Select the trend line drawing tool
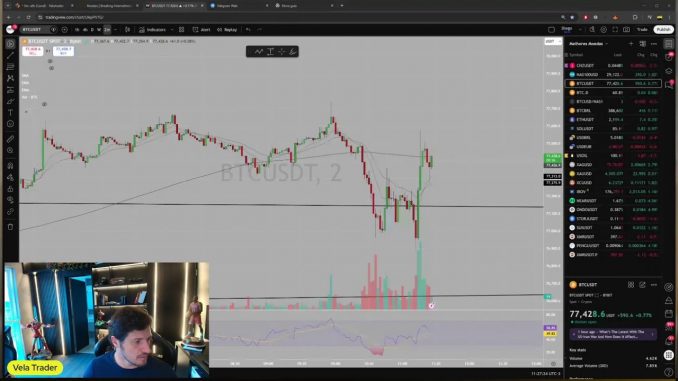 [x=10, y=55]
